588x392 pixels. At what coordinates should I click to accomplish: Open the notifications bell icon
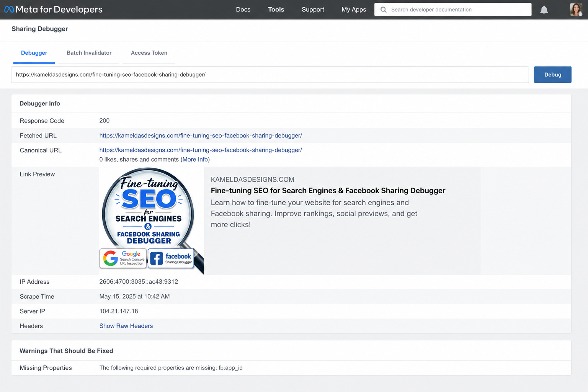tap(544, 10)
